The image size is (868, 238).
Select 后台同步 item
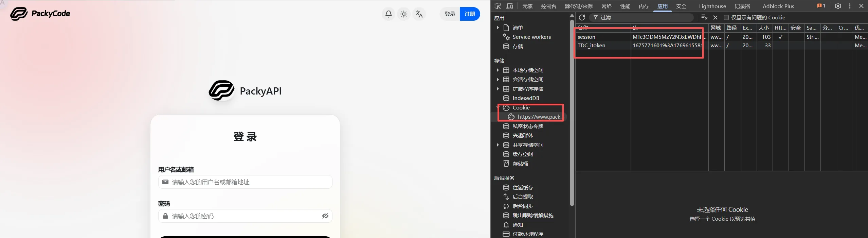523,206
